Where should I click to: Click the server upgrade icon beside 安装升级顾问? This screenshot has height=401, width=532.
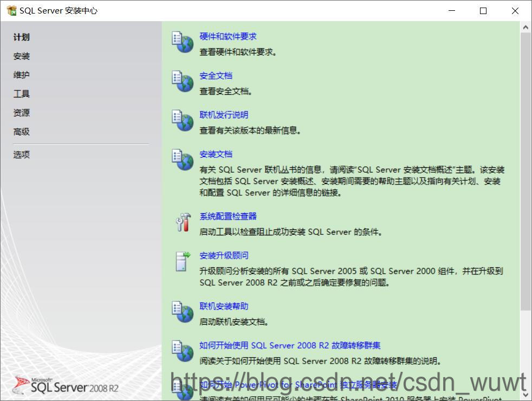(183, 261)
